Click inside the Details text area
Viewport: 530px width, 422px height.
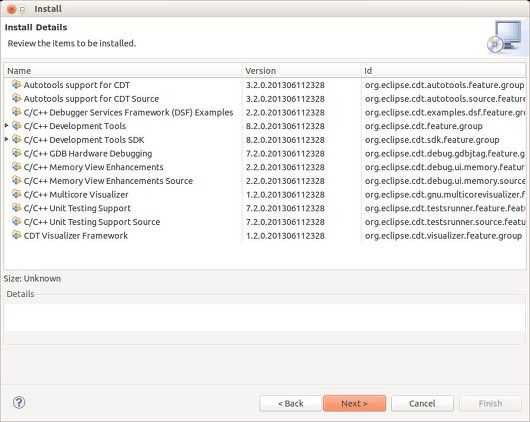pos(265,318)
